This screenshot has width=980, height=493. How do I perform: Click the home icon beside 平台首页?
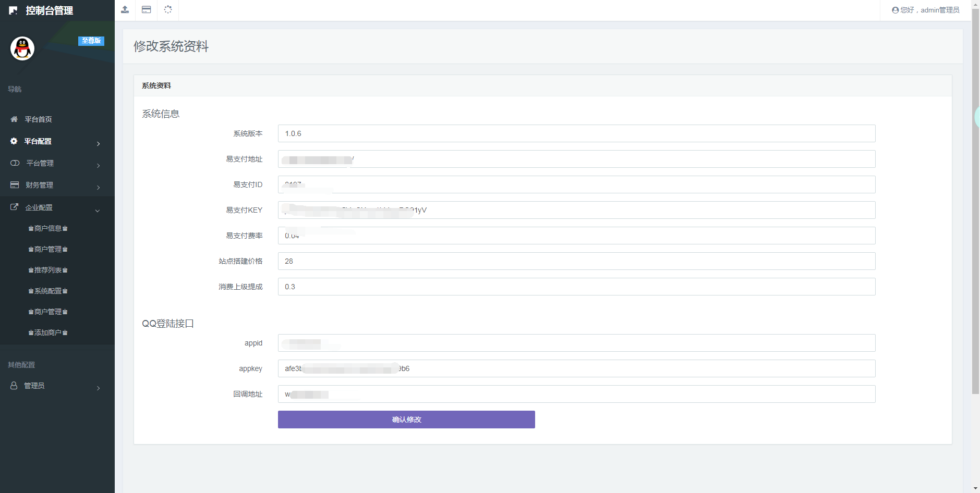tap(14, 119)
